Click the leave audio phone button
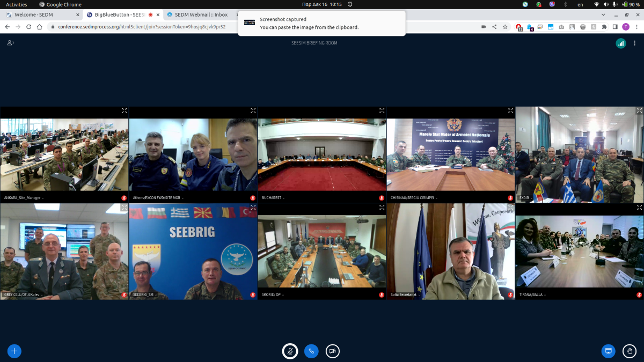The image size is (644, 362). [x=311, y=351]
